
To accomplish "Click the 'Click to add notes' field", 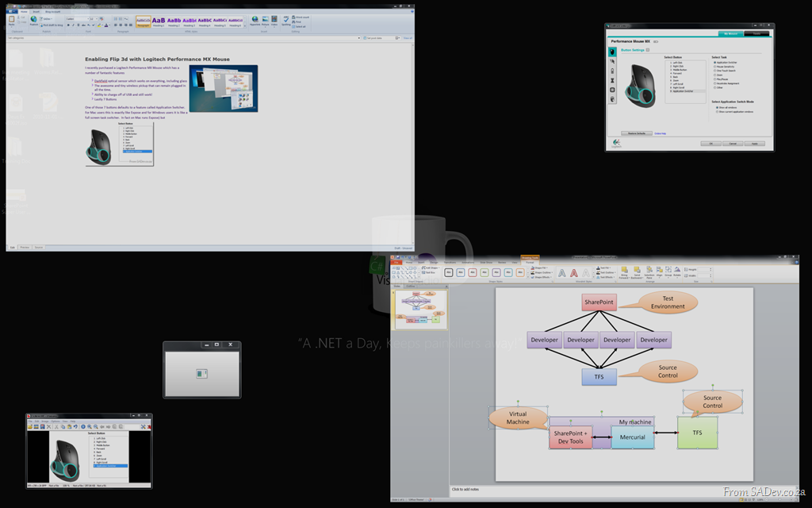I will coord(624,489).
